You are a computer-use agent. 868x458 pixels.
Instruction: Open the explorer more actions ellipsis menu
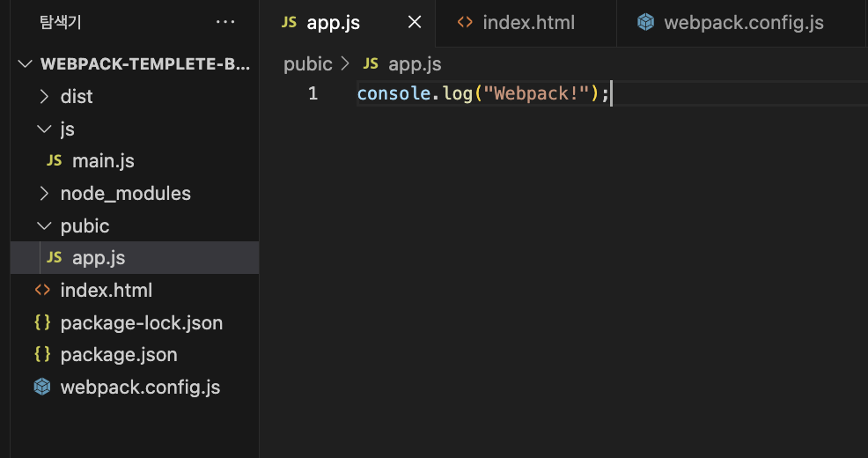point(225,22)
